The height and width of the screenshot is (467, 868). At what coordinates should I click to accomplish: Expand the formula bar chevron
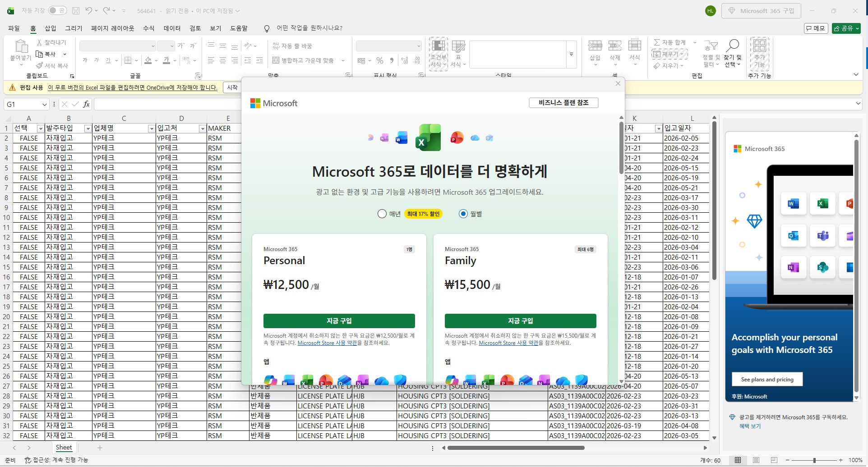(858, 104)
